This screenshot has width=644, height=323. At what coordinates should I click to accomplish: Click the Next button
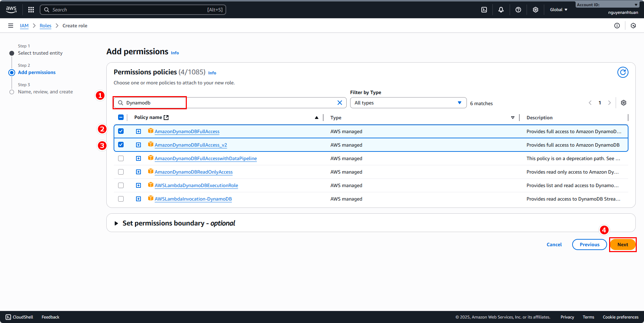tap(622, 244)
